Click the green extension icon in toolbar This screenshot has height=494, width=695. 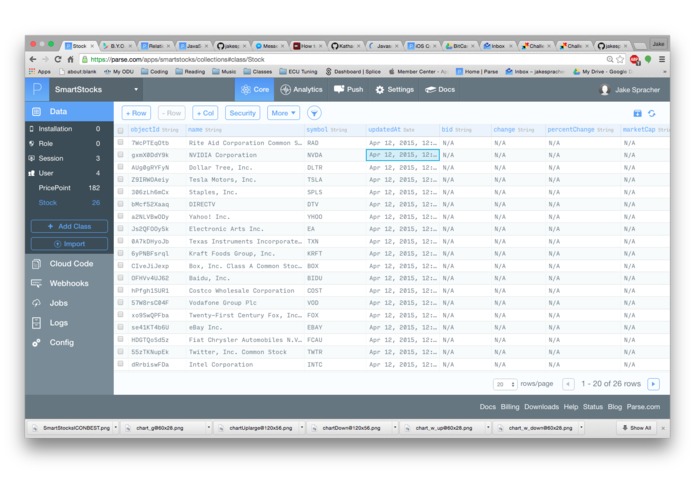coord(648,59)
